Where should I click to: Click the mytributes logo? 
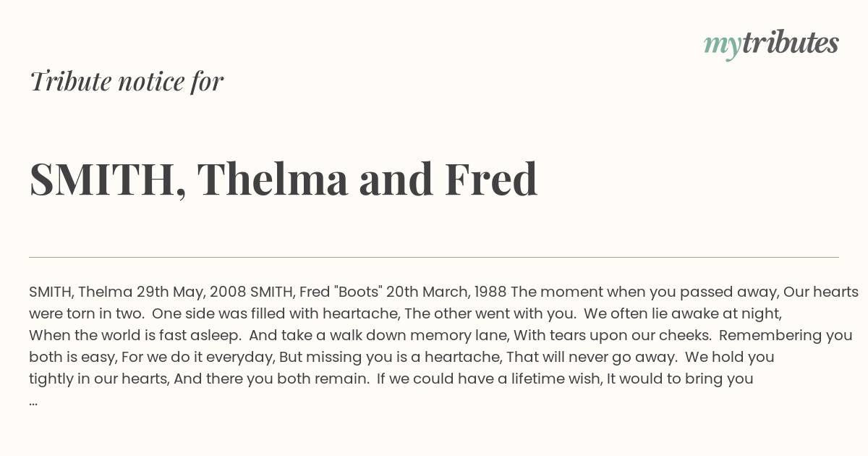771,44
